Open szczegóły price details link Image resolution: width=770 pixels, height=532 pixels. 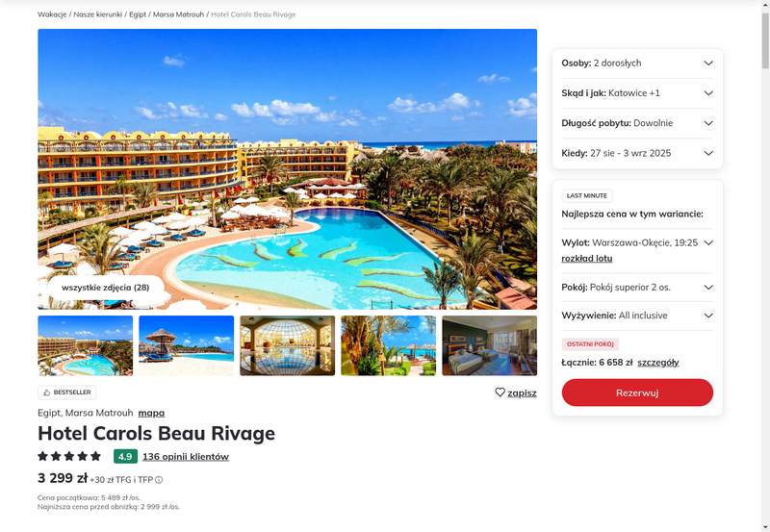coord(658,363)
